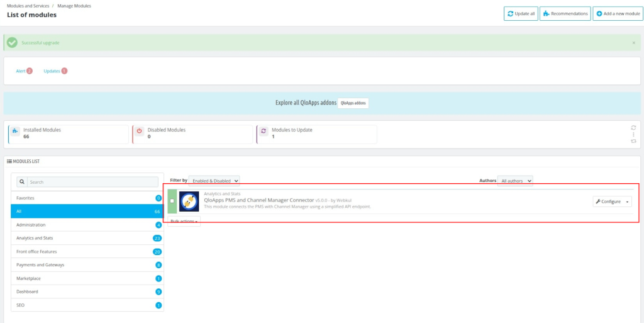The width and height of the screenshot is (644, 323).
Task: Click the Disabled Modules power icon
Action: (x=140, y=133)
